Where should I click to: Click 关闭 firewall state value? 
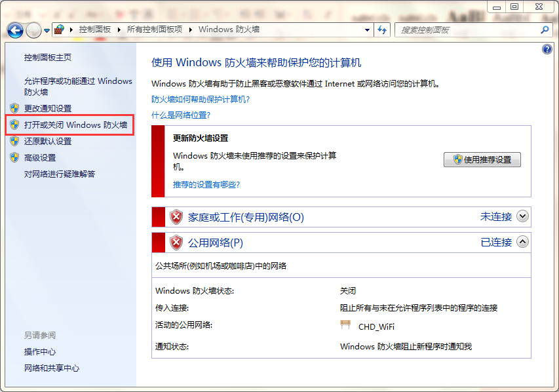[348, 291]
